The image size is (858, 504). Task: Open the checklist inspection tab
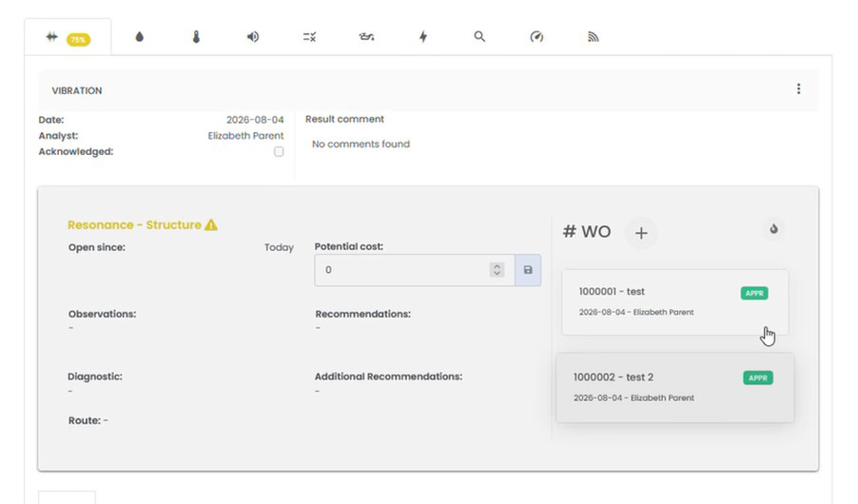point(310,37)
